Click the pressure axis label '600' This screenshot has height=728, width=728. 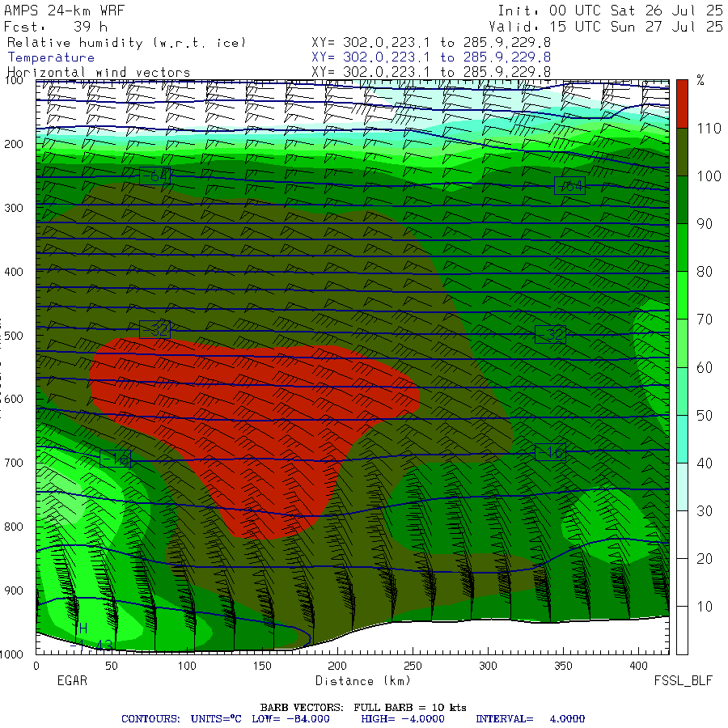pyautogui.click(x=14, y=400)
